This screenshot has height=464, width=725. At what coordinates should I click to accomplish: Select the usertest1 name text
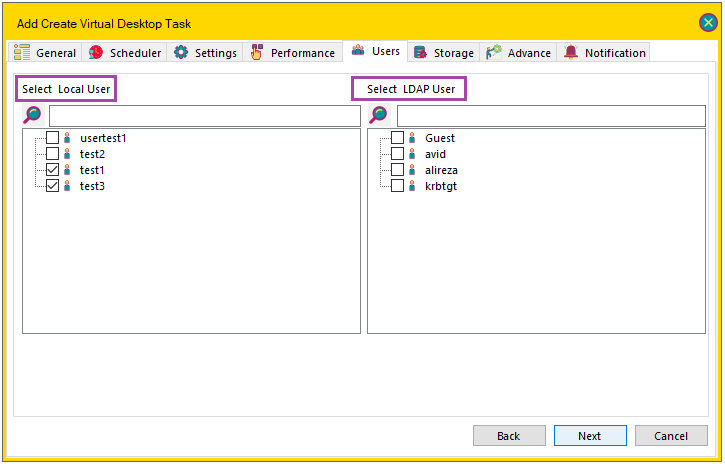(103, 138)
